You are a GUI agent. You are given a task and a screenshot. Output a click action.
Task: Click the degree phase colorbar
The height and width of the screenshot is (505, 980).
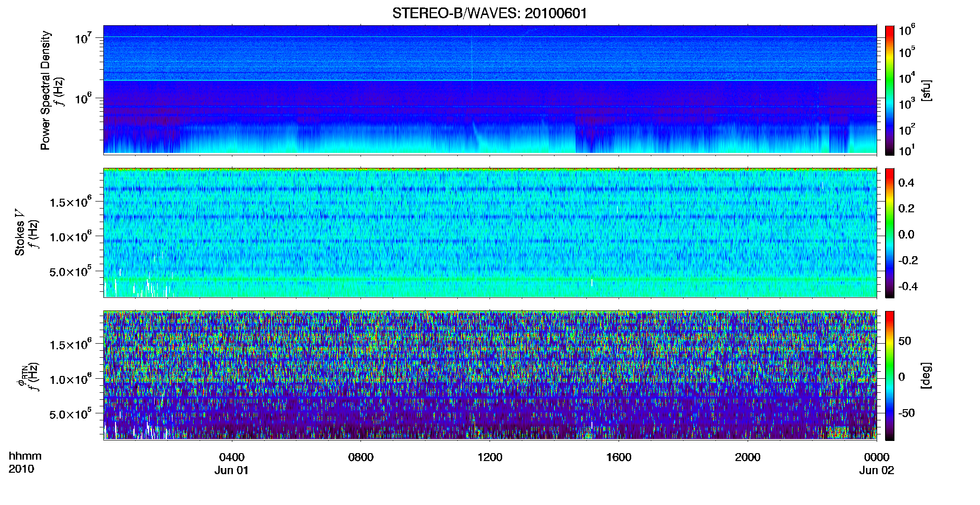point(890,376)
